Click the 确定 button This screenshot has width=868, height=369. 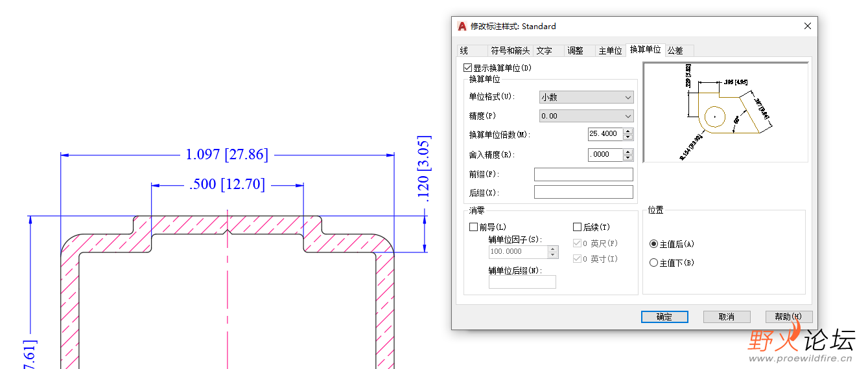coord(664,317)
